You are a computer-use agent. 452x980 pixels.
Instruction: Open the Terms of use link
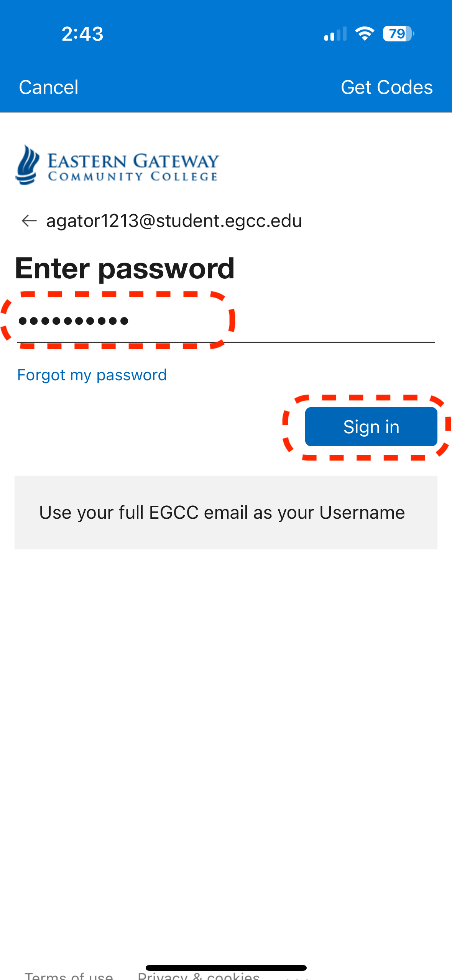[x=69, y=976]
